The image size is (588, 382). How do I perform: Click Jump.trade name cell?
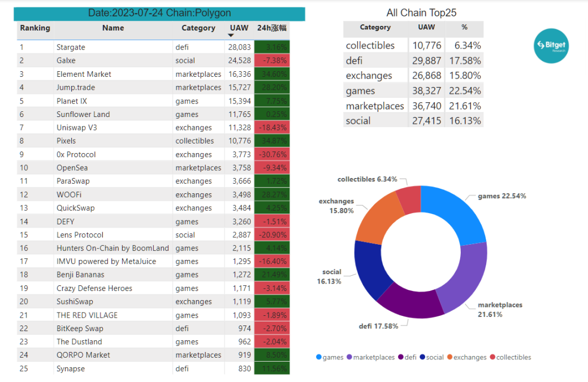click(76, 88)
